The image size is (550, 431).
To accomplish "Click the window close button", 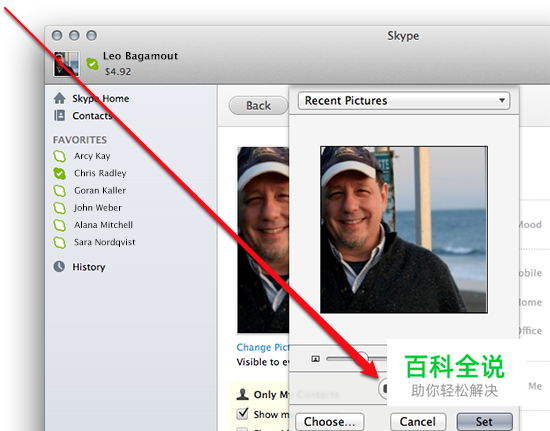I will click(57, 35).
